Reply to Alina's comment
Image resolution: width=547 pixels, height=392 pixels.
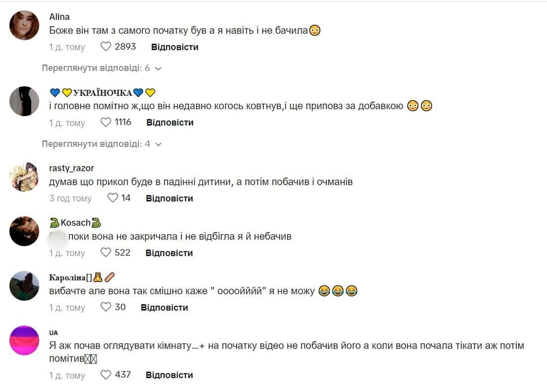[175, 47]
